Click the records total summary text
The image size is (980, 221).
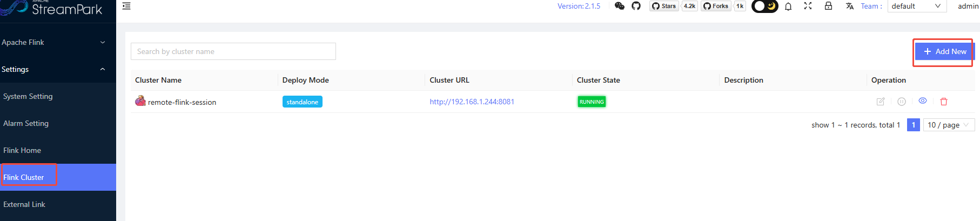pyautogui.click(x=856, y=125)
